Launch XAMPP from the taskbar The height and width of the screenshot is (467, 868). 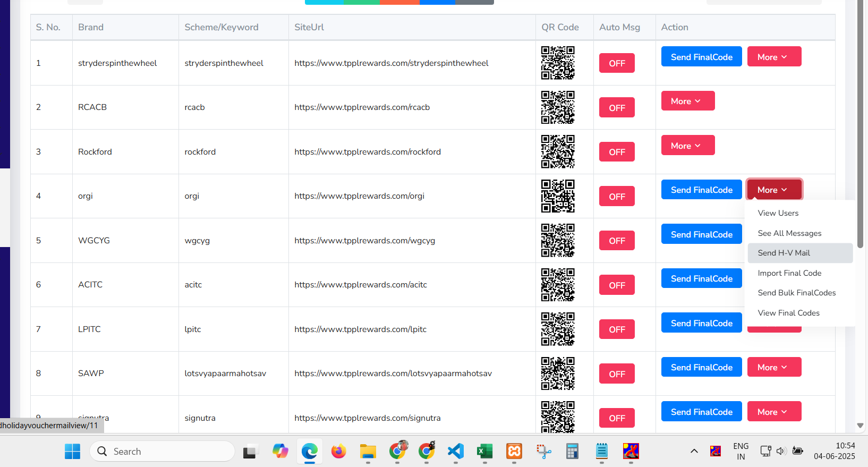tap(514, 452)
